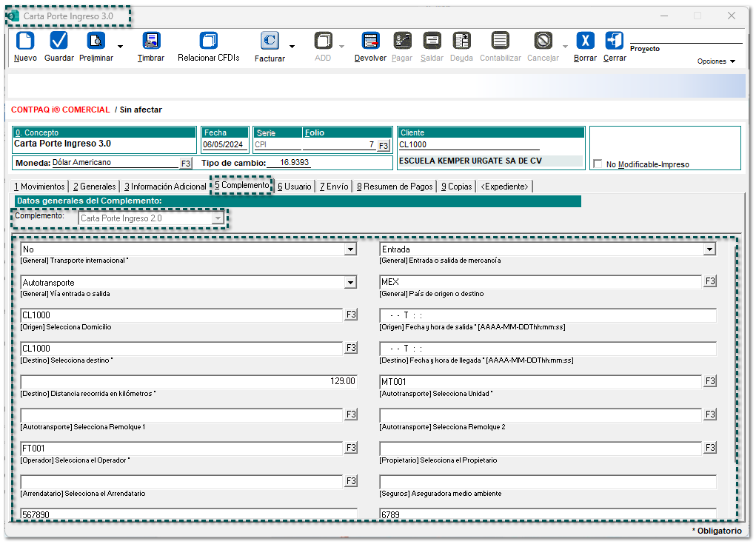
Task: Switch to the 1 Movimientos tab
Action: [x=40, y=187]
